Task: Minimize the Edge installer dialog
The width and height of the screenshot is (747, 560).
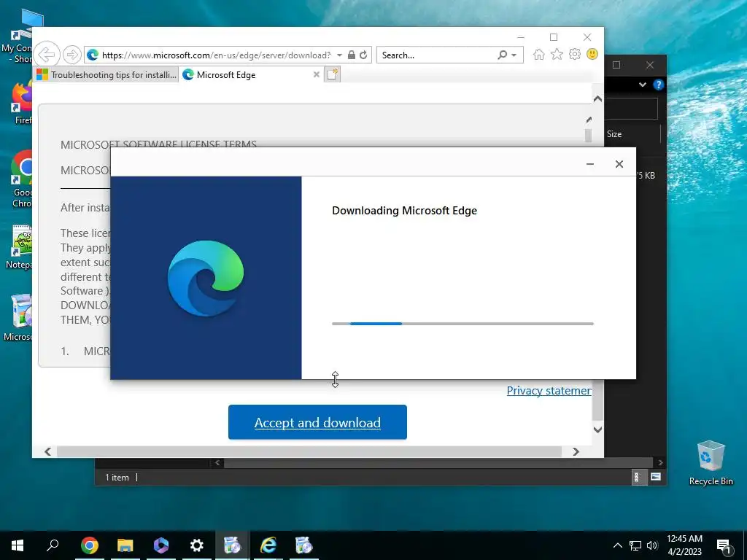Action: [x=589, y=164]
